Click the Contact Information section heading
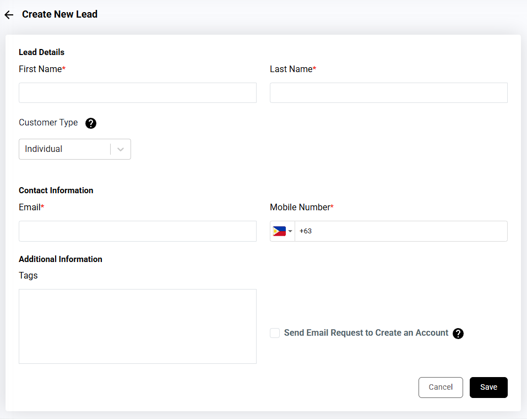The width and height of the screenshot is (527, 420). point(56,190)
